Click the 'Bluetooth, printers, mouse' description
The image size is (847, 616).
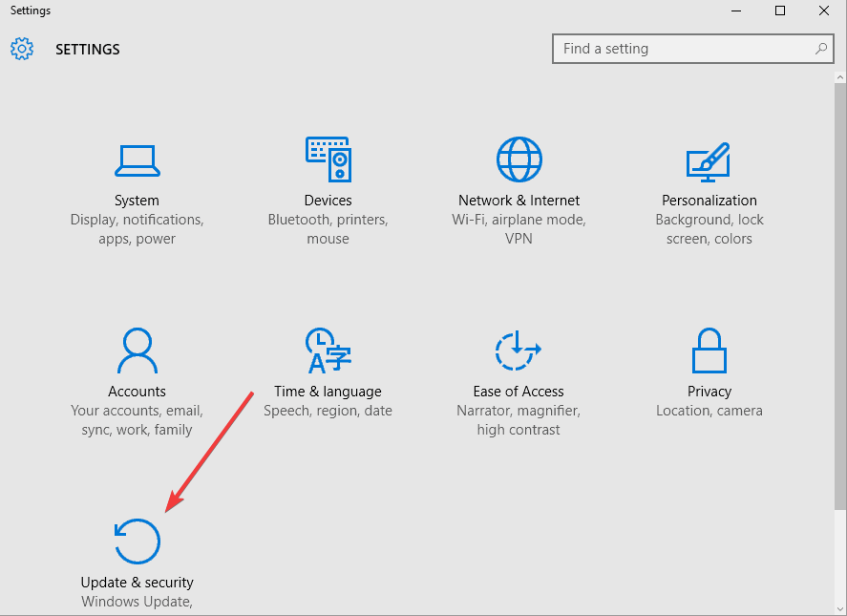click(x=328, y=229)
